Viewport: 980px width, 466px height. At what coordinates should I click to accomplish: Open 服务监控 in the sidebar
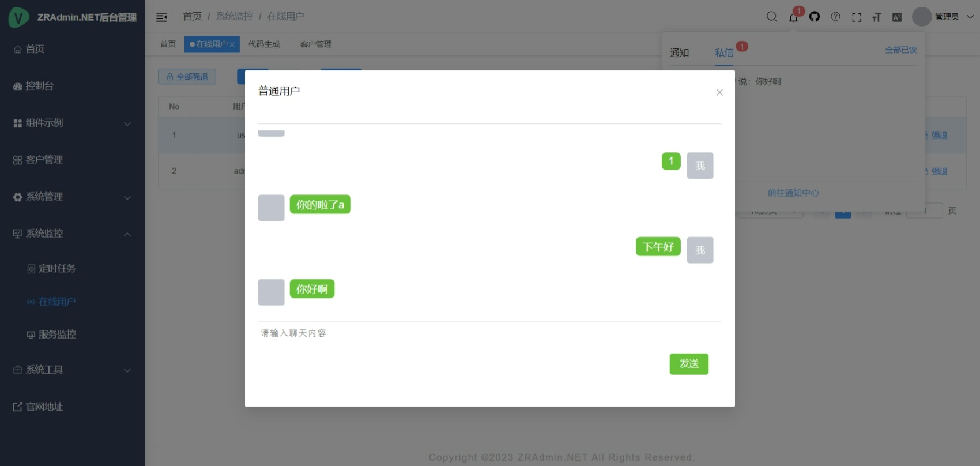pyautogui.click(x=57, y=335)
